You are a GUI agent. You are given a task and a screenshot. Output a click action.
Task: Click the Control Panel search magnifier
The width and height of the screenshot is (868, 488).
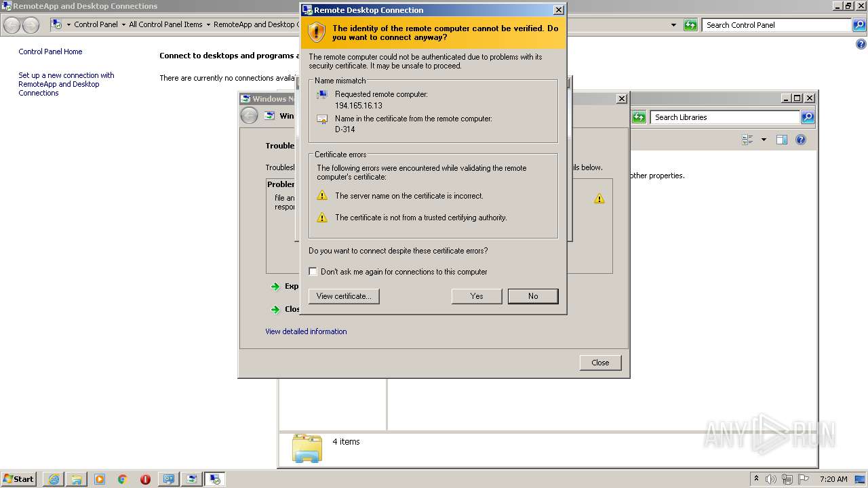[860, 25]
